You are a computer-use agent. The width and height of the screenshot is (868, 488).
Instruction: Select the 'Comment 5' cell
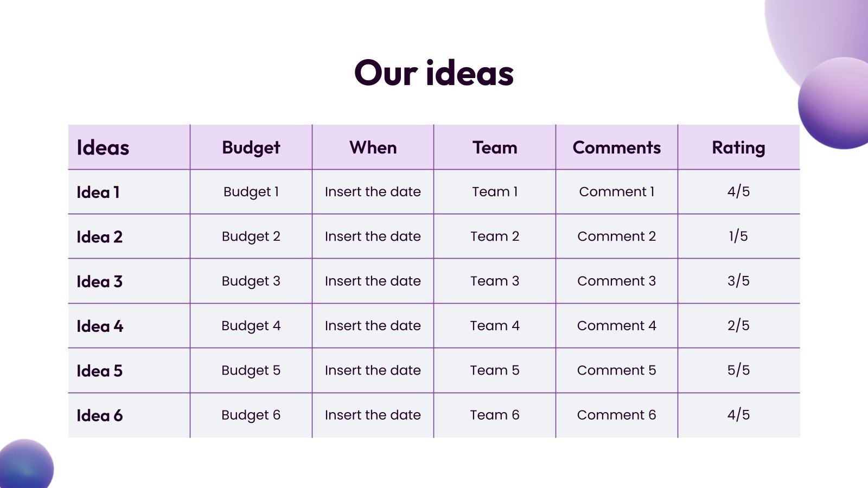616,370
